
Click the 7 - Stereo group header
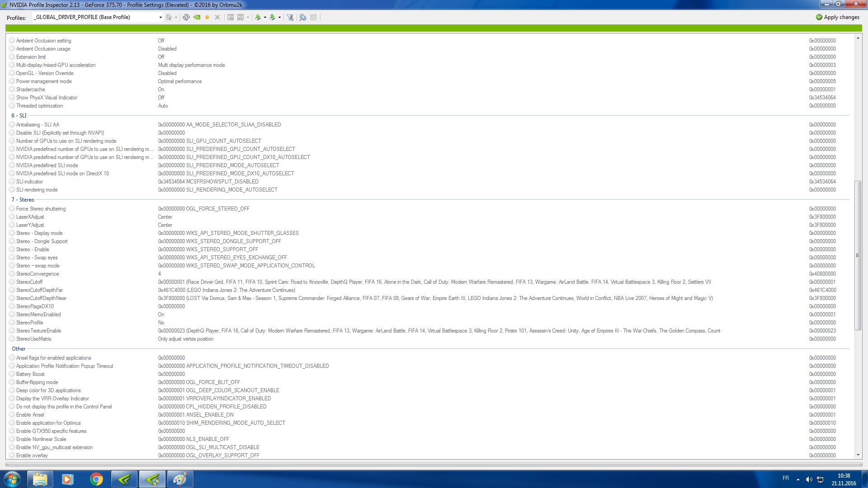click(x=23, y=200)
